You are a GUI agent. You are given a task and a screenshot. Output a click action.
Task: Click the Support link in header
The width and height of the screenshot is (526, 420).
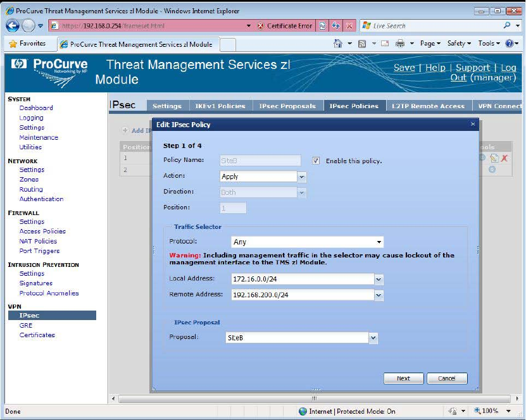pyautogui.click(x=473, y=68)
